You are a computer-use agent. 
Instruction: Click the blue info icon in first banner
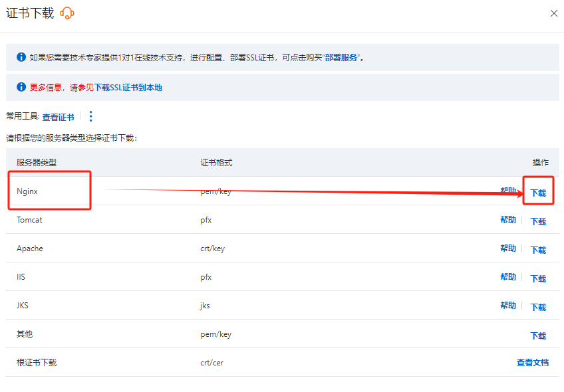tap(21, 57)
